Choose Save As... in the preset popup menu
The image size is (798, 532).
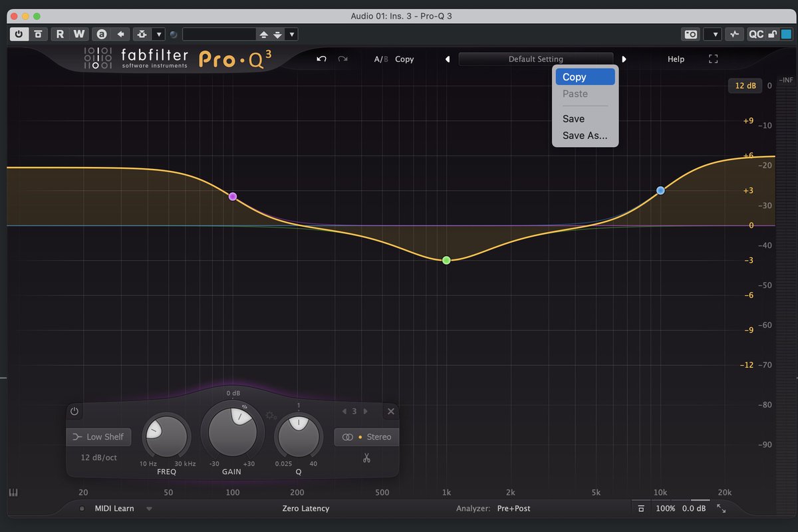[585, 136]
